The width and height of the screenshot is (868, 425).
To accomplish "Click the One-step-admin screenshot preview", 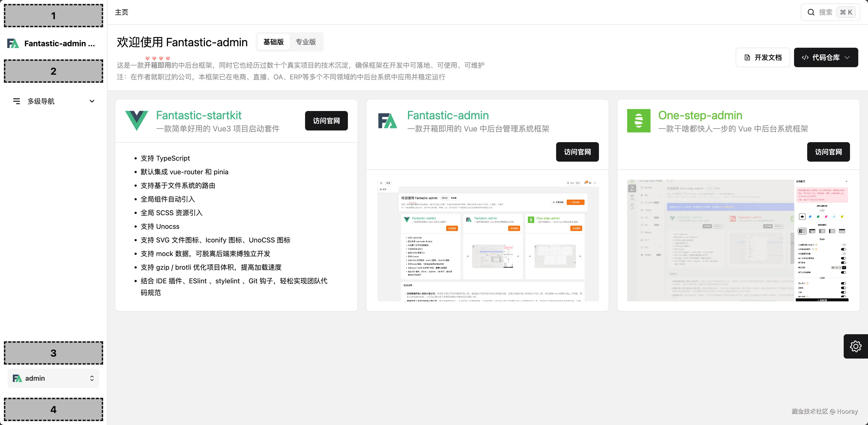I will [x=738, y=240].
